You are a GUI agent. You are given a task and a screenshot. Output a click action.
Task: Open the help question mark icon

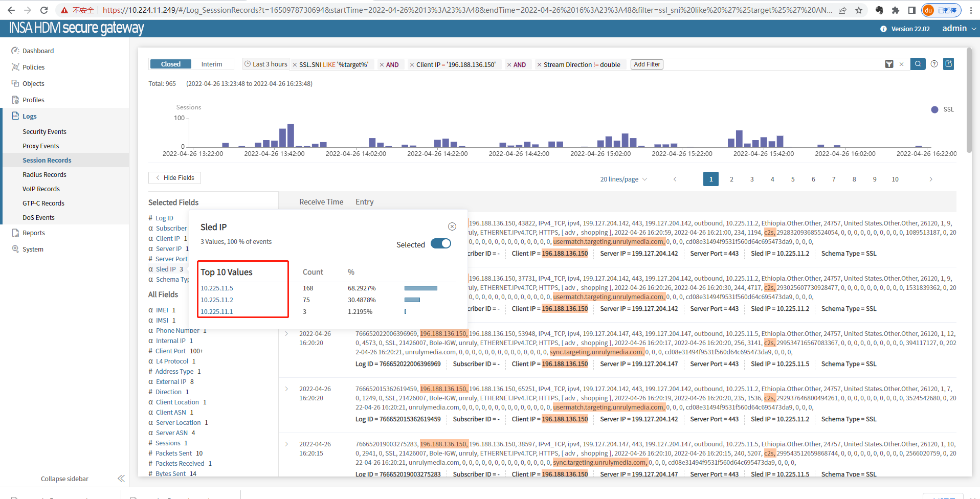pos(934,64)
